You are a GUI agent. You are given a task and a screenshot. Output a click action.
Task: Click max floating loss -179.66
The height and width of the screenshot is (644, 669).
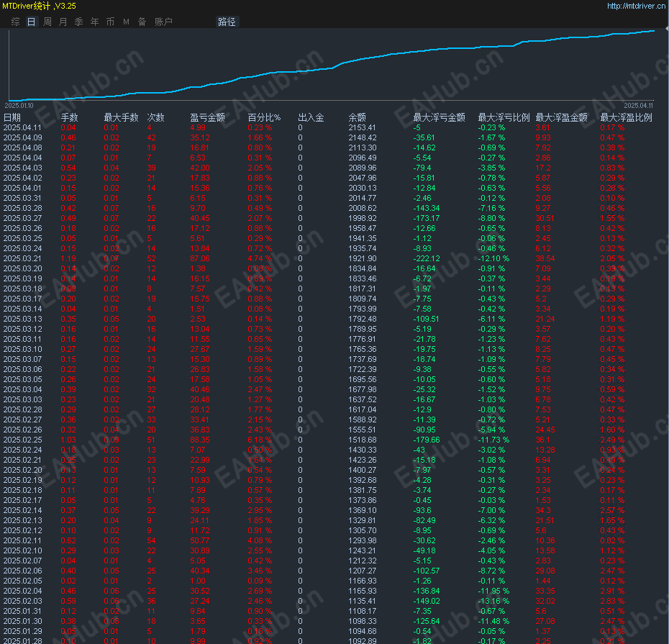(427, 440)
